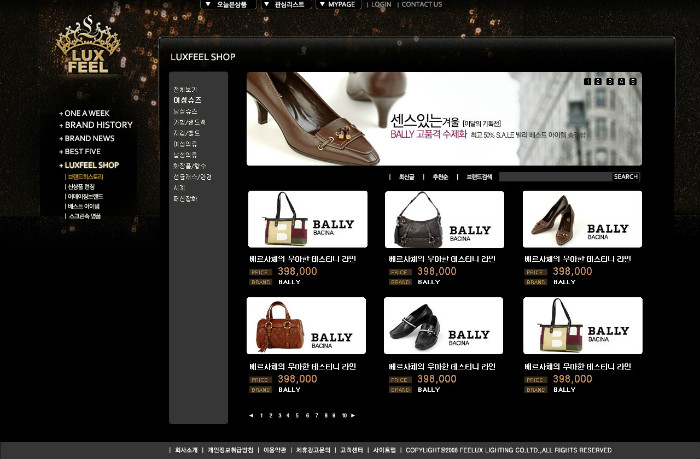The height and width of the screenshot is (459, 700).
Task: Open 사이트맵 footer link
Action: point(384,450)
